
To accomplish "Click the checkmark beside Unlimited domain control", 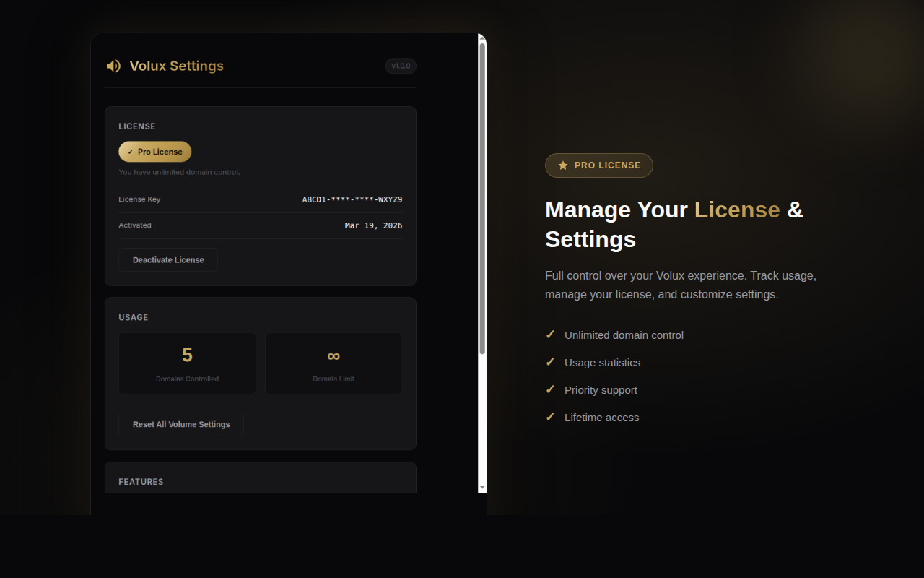I will 550,335.
